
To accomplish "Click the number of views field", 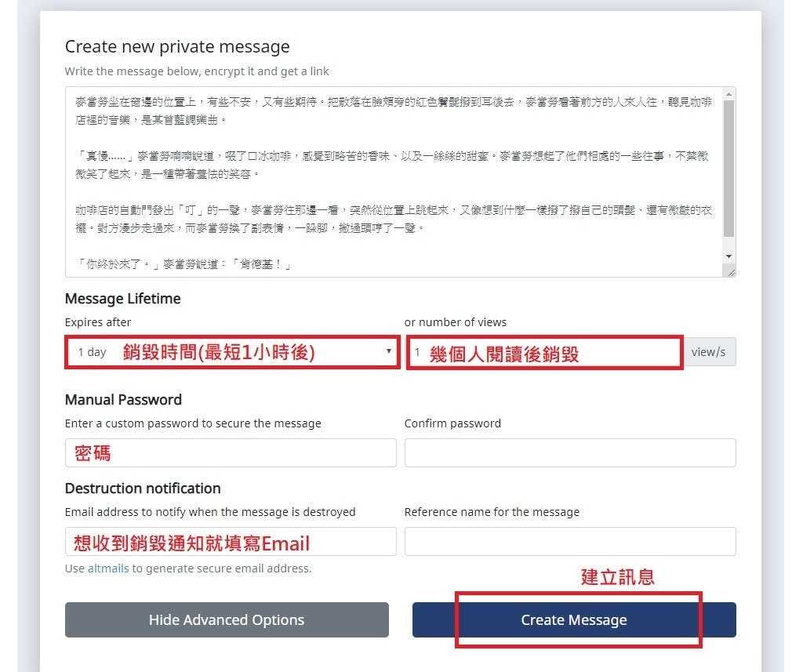I will tap(544, 352).
